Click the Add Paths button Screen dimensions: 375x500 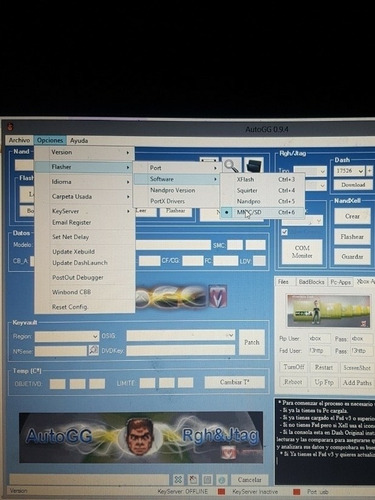tap(357, 383)
